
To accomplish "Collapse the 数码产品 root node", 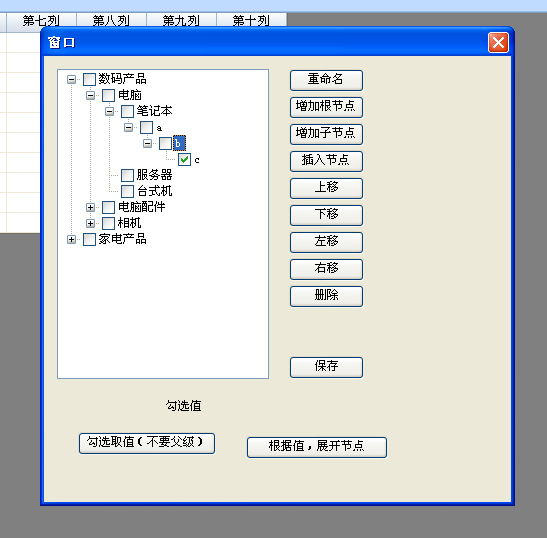I will click(x=72, y=80).
